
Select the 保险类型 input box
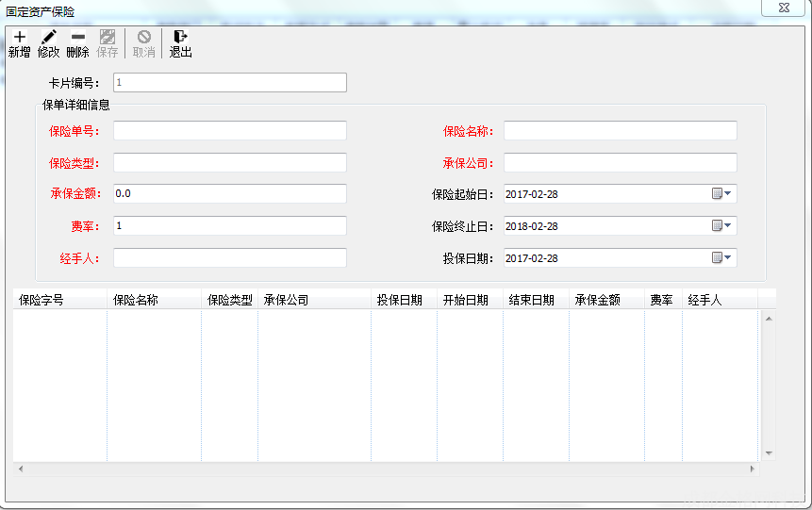[x=230, y=163]
